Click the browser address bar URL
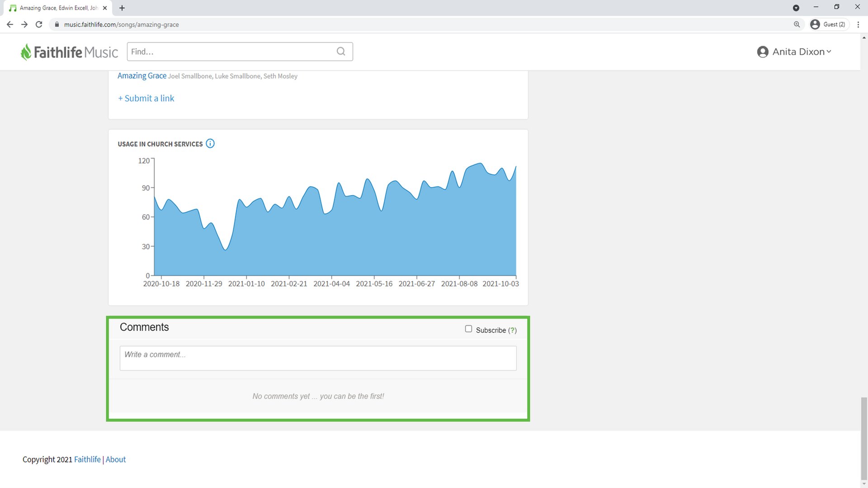 121,24
